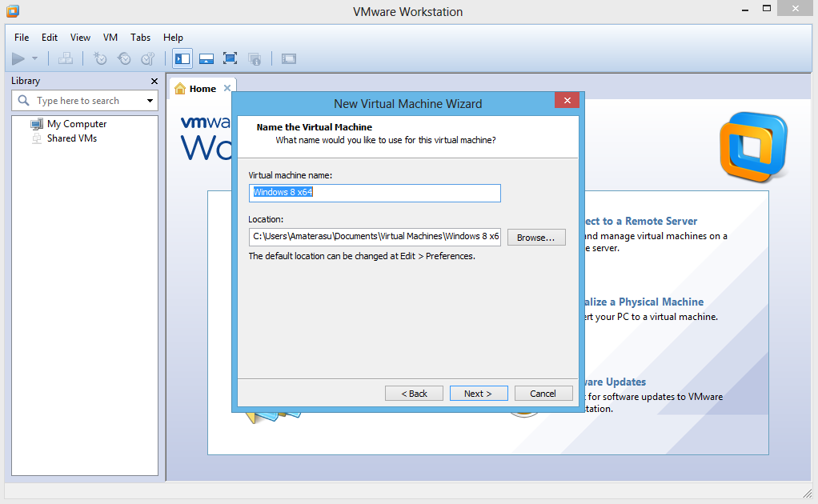
Task: Click the < Back button
Action: pos(415,394)
